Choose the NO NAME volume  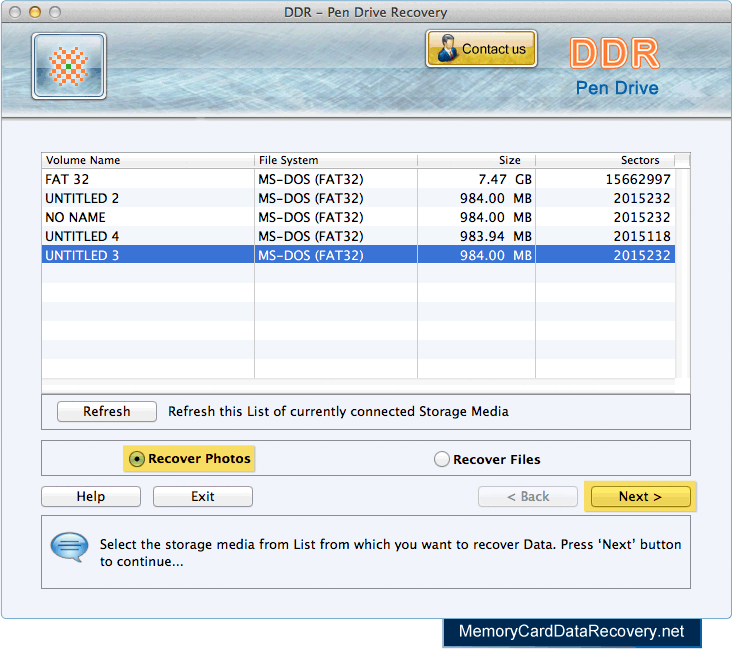358,218
